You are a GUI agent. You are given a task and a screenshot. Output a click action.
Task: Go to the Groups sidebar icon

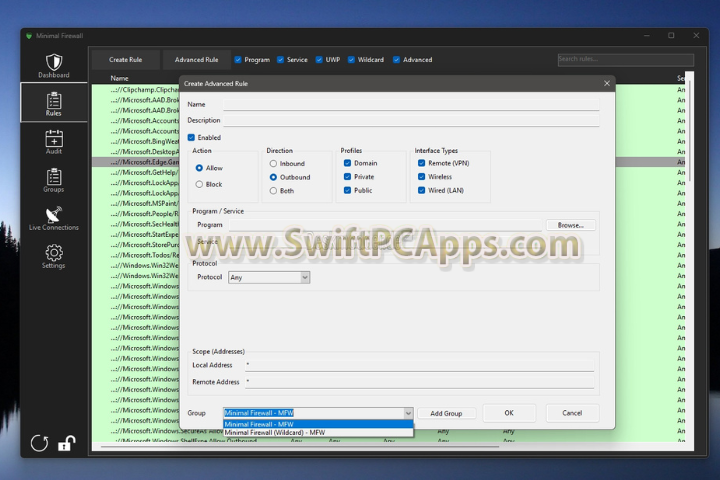click(54, 176)
